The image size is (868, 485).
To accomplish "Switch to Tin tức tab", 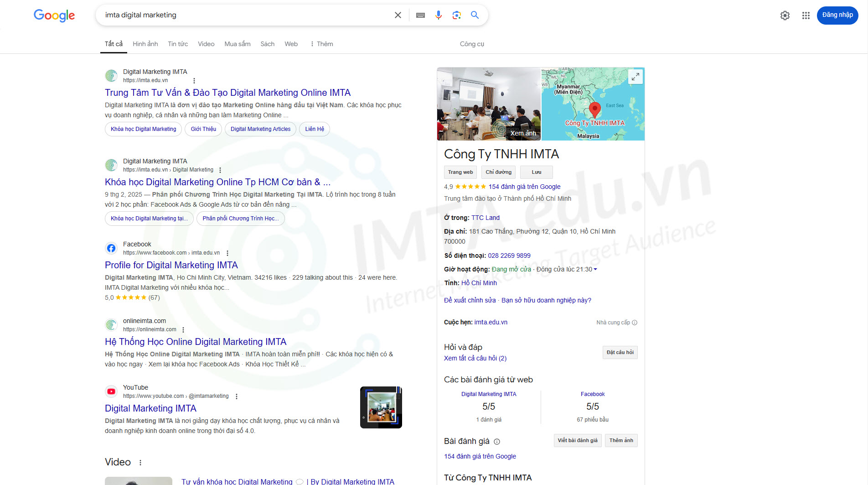I will pos(178,44).
